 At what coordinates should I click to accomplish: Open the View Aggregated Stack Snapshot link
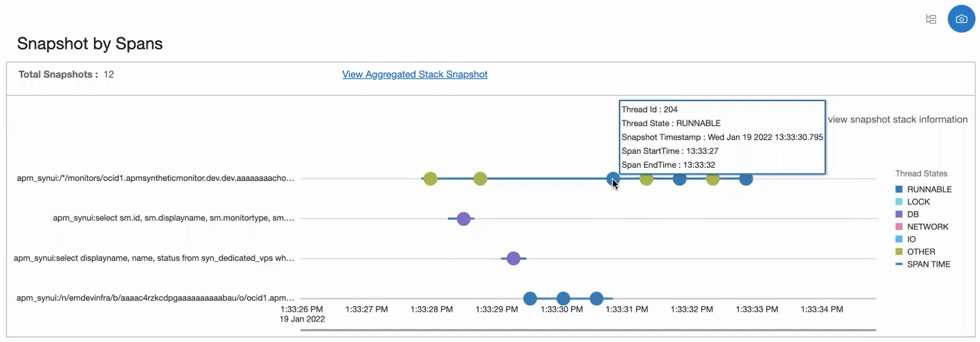click(414, 74)
